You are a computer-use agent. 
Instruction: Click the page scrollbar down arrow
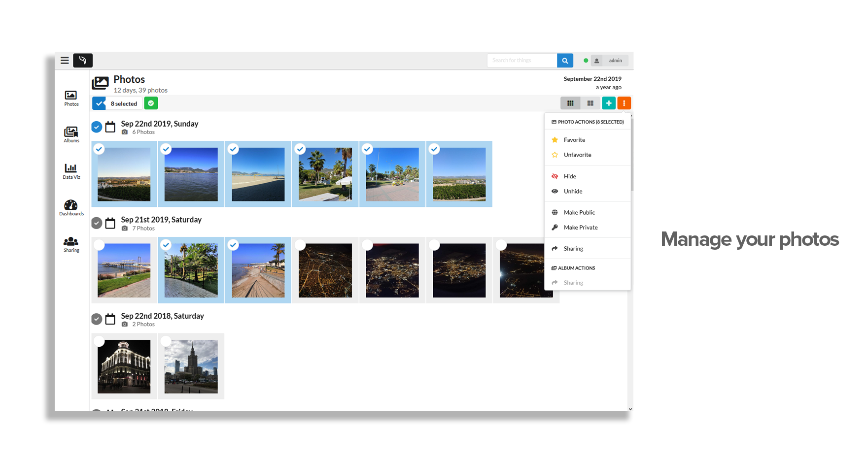point(630,408)
